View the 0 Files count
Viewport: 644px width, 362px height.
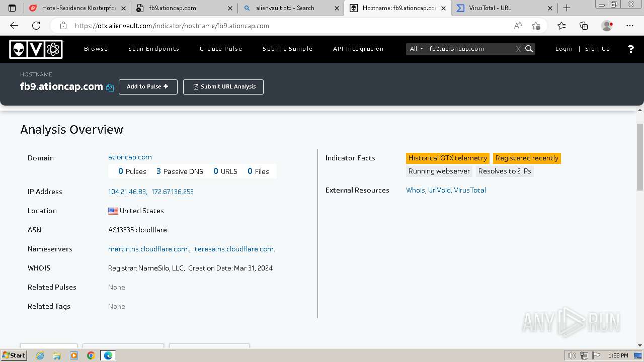pos(258,171)
